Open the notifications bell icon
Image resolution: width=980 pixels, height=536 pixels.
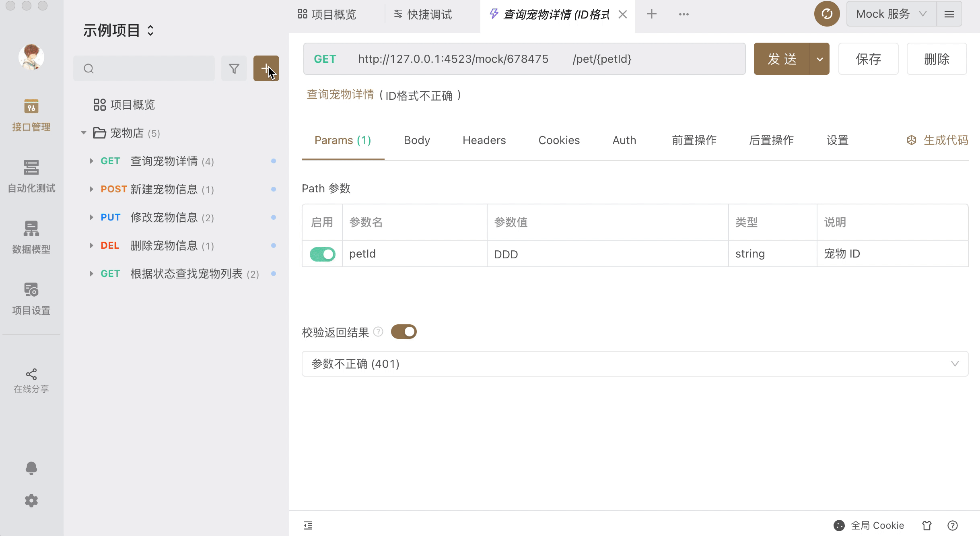[31, 468]
